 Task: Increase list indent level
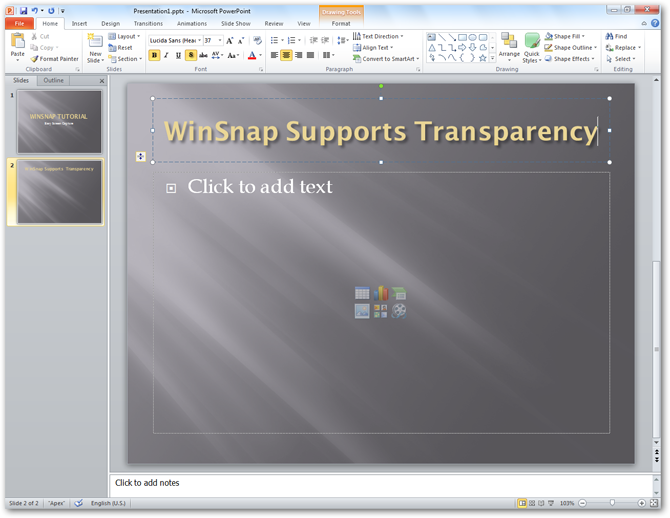pyautogui.click(x=325, y=41)
